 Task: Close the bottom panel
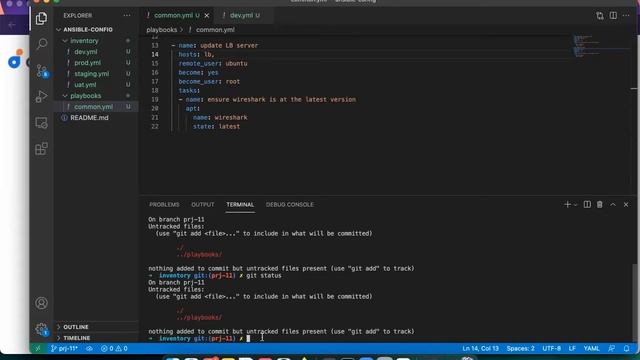pos(626,204)
